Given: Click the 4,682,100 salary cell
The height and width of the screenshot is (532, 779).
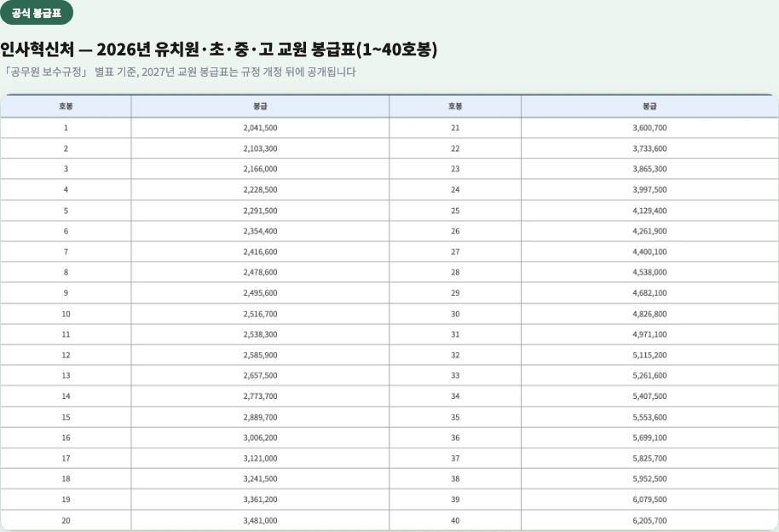Looking at the screenshot, I should click(x=649, y=293).
